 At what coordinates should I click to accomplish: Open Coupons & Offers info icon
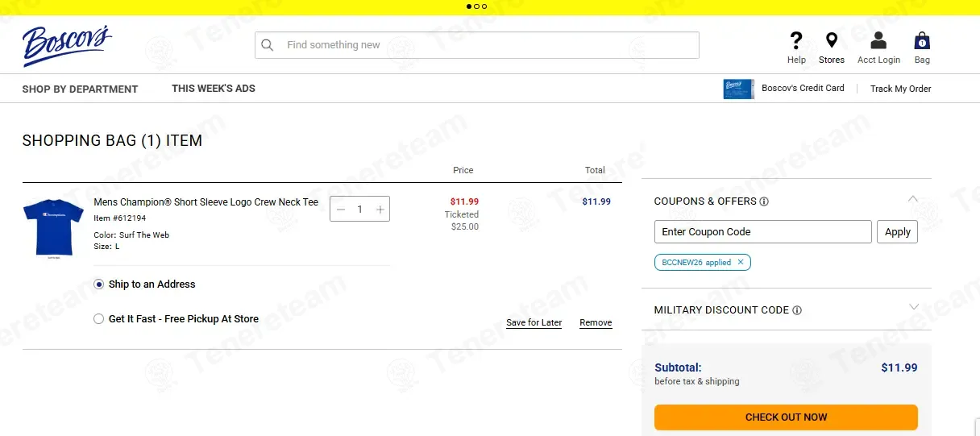[x=764, y=201]
